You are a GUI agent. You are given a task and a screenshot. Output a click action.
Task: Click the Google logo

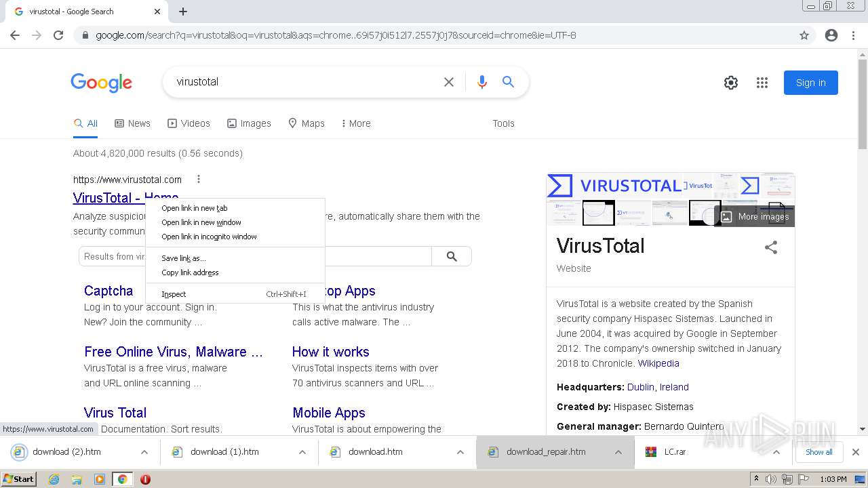[102, 83]
